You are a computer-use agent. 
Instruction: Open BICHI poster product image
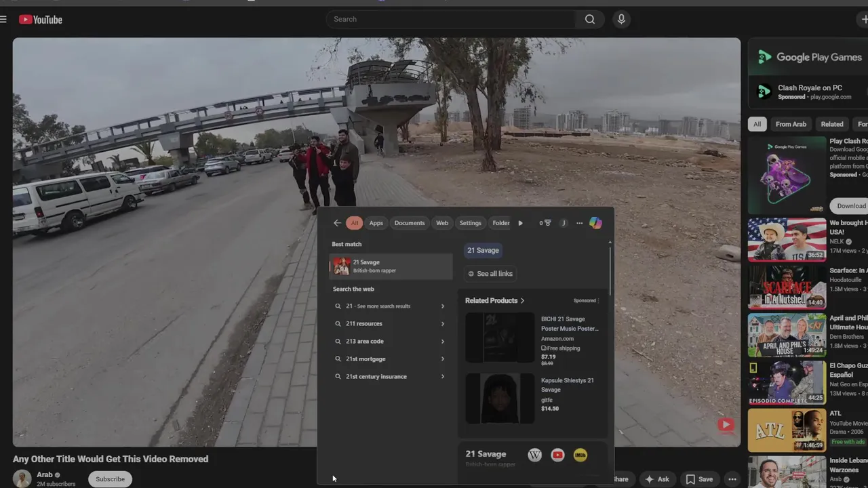(x=500, y=338)
